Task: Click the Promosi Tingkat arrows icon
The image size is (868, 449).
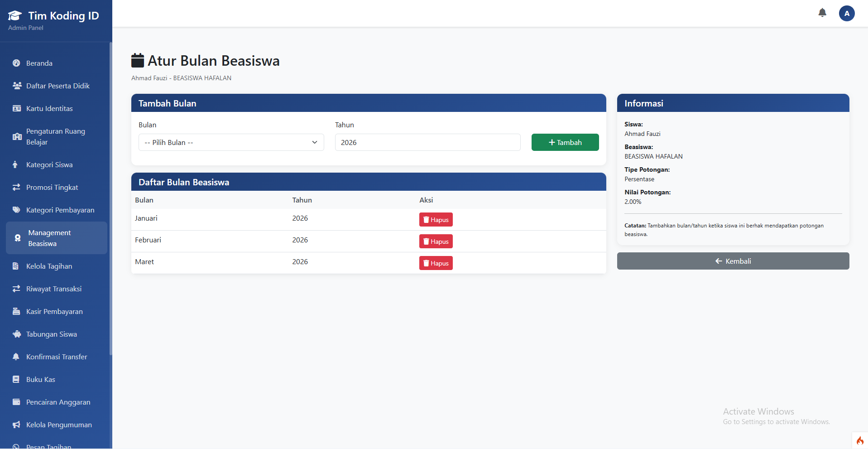Action: point(16,187)
